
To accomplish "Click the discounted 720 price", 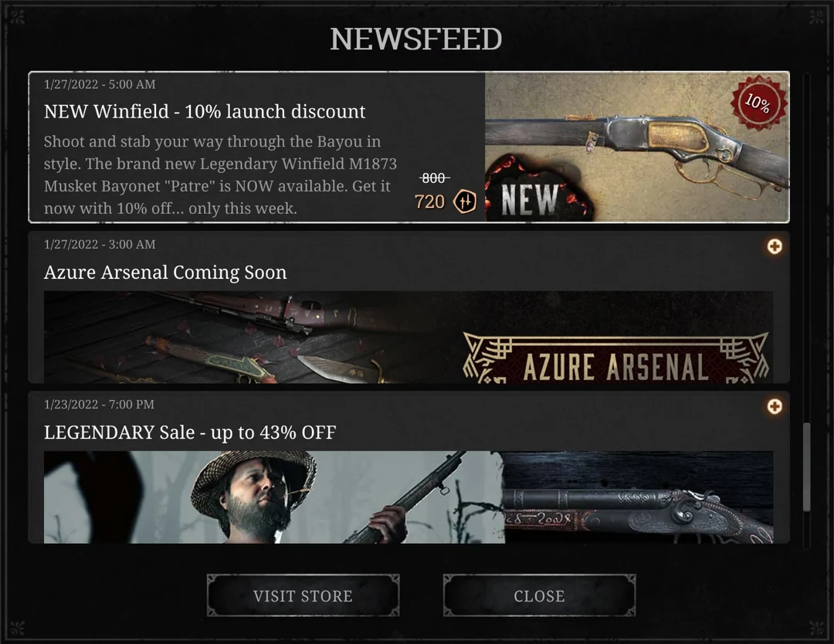I will 429,202.
